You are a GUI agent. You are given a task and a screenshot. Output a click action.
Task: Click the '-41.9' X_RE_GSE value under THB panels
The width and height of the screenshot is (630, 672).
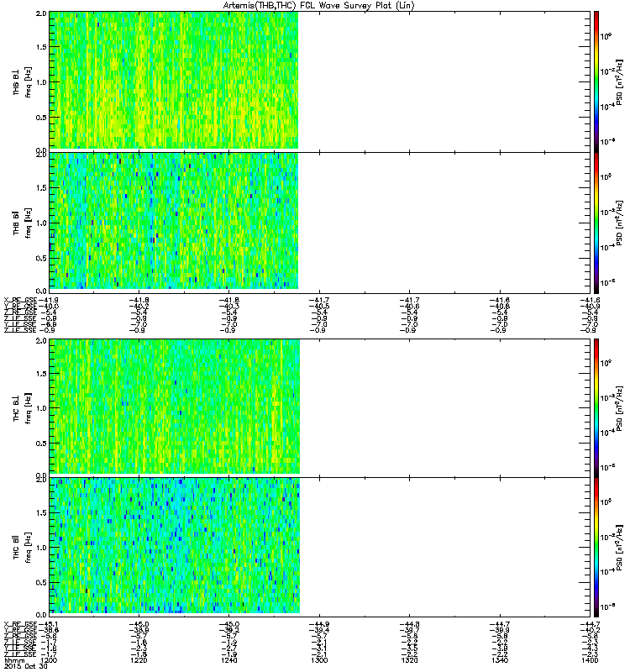point(49,301)
